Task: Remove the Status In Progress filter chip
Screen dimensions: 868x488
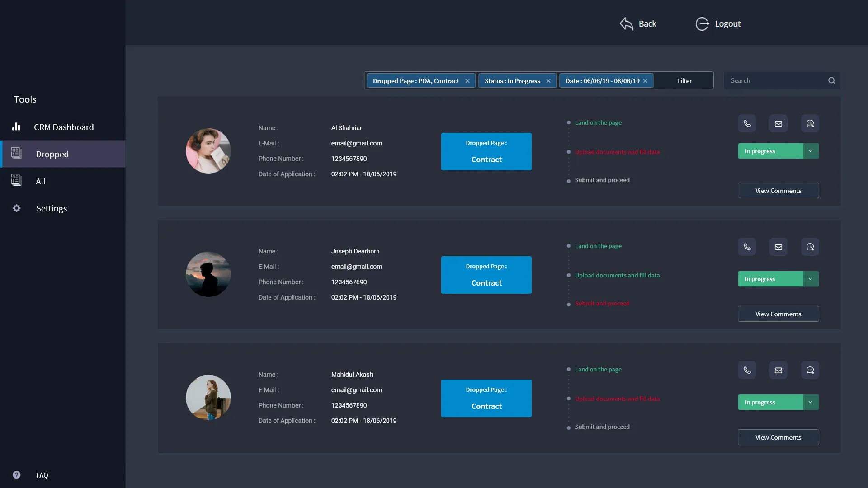Action: point(548,81)
